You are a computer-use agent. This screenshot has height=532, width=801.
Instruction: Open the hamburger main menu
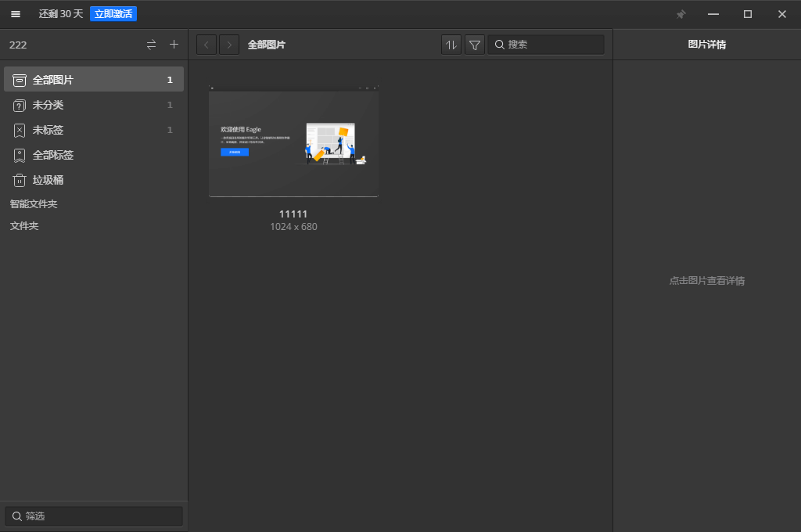[16, 14]
